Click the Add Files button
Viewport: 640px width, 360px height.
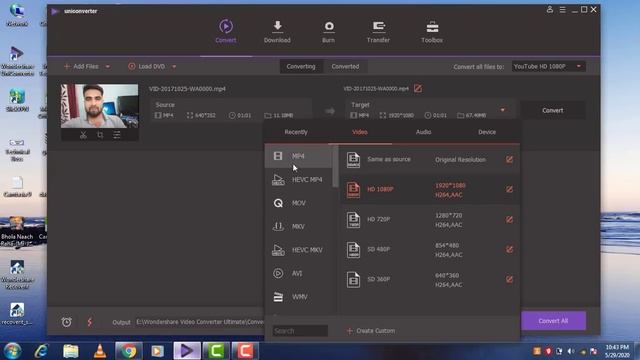(81, 67)
